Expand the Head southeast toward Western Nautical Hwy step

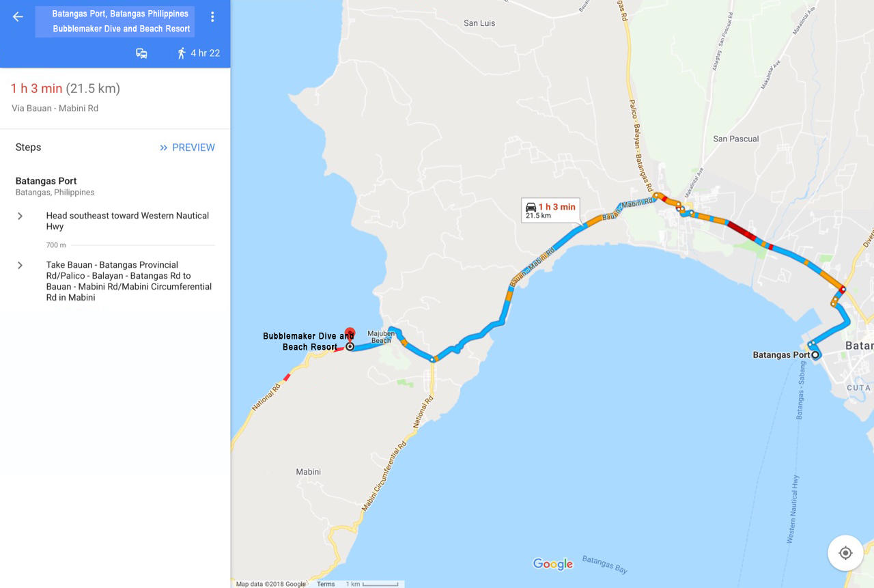click(x=115, y=221)
